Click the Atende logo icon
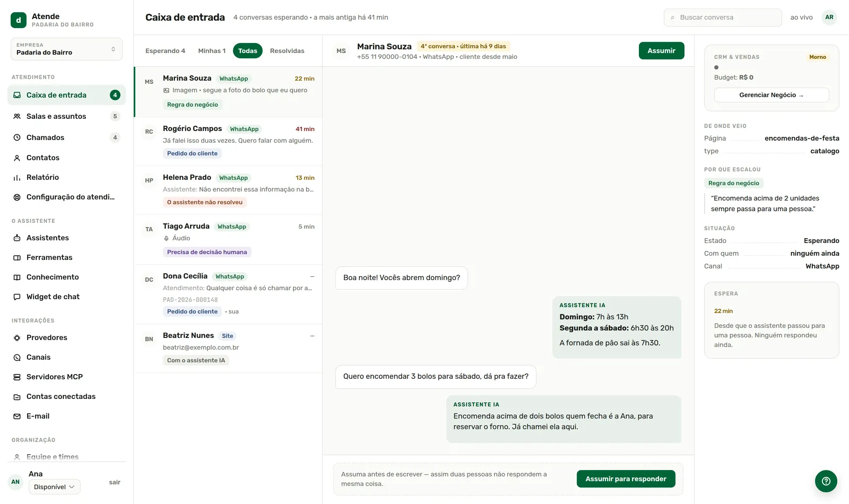This screenshot has width=849, height=504. [19, 20]
